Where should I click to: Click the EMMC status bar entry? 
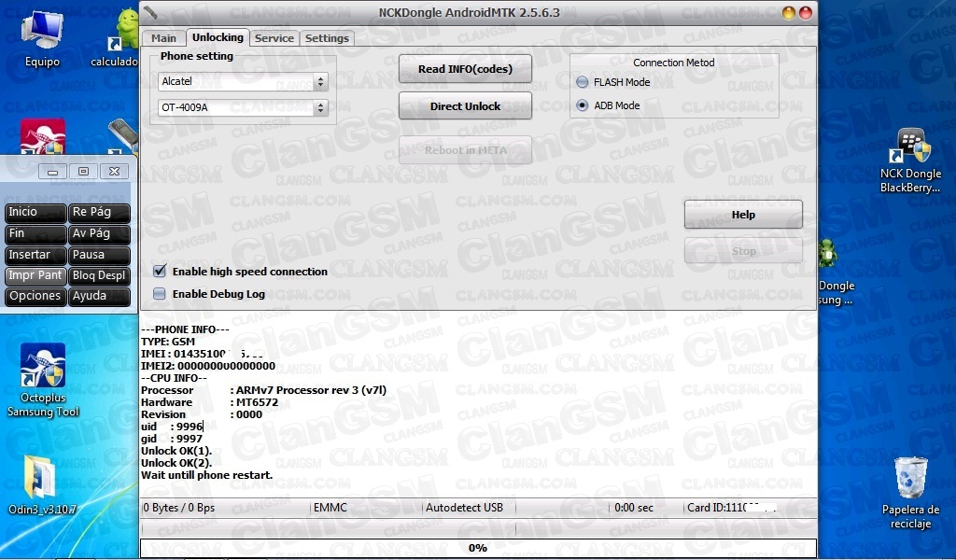tap(330, 508)
